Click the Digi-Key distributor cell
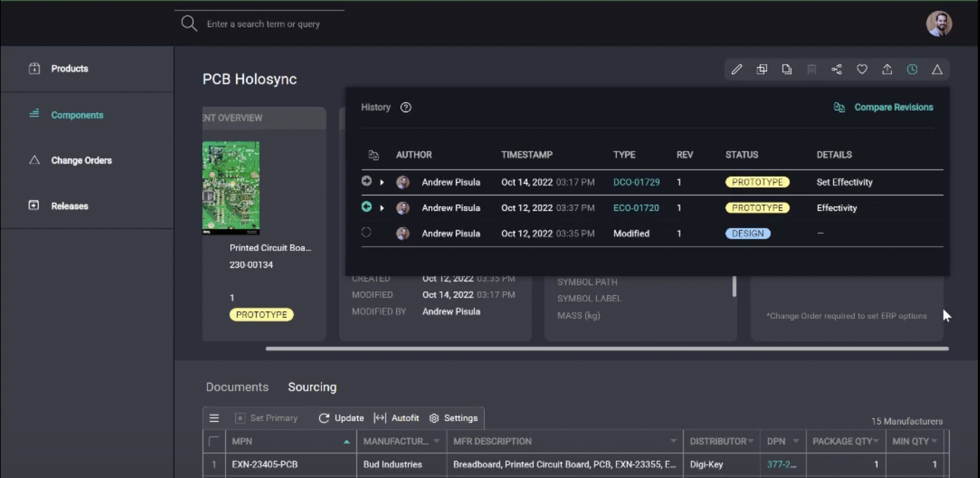980x478 pixels. click(721, 464)
